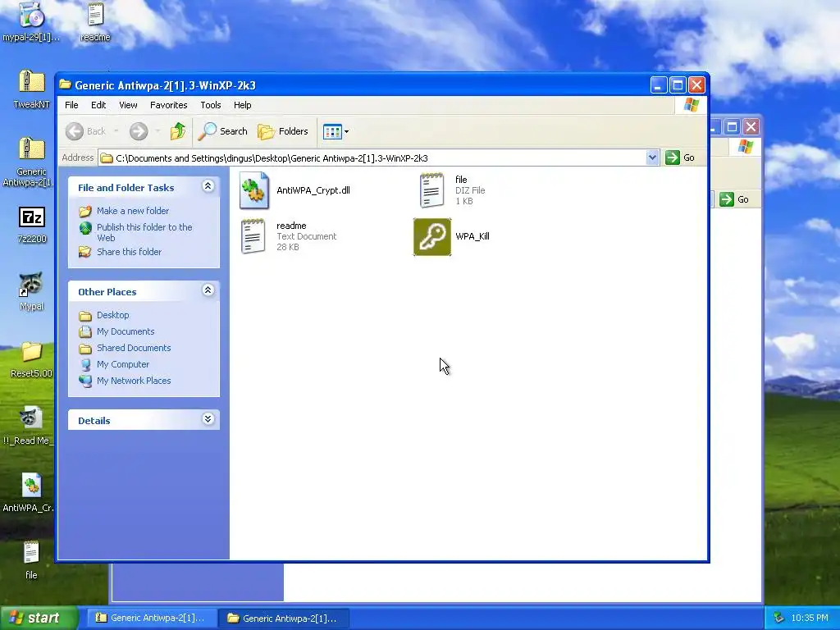Maximize the background explorer window
This screenshot has height=630, width=840.
[x=732, y=127]
